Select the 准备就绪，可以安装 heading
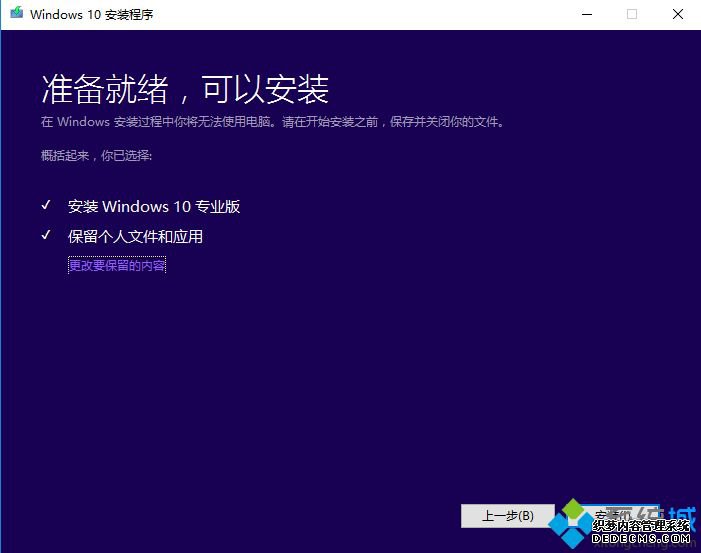The width and height of the screenshot is (701, 553). pyautogui.click(x=185, y=89)
